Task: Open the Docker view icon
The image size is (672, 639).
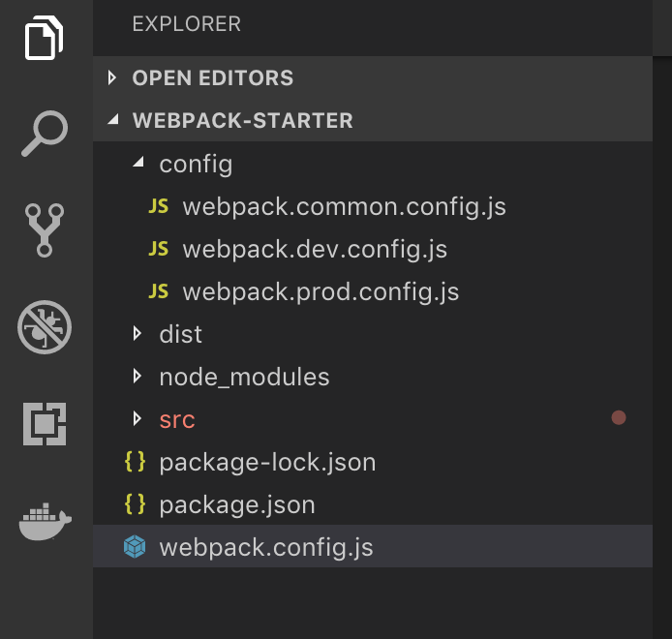Action: [45, 520]
